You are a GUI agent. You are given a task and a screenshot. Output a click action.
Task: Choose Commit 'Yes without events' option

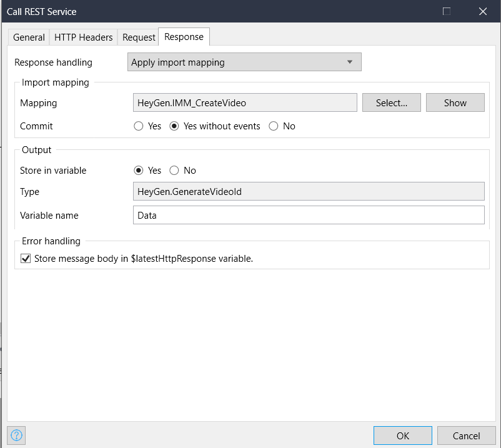click(174, 126)
